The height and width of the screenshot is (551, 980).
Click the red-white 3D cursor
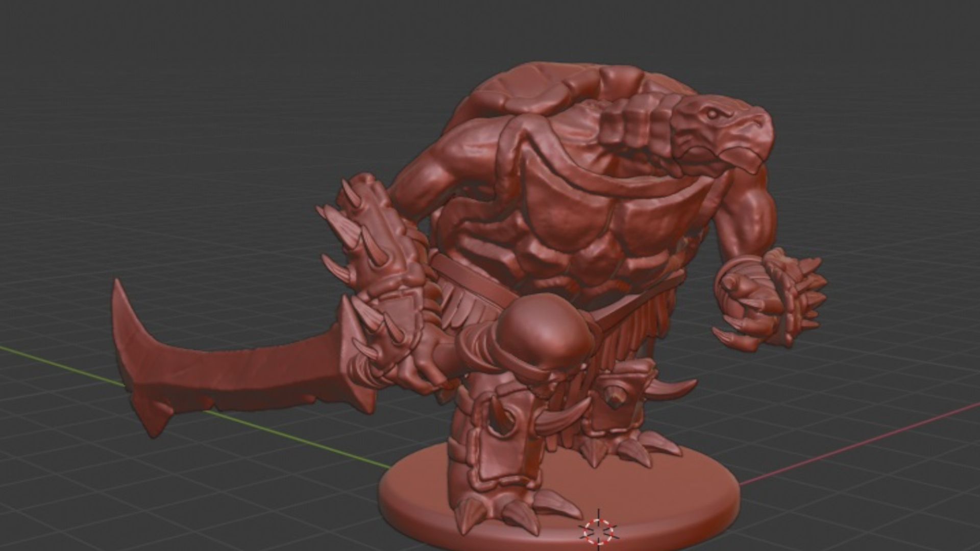[598, 531]
